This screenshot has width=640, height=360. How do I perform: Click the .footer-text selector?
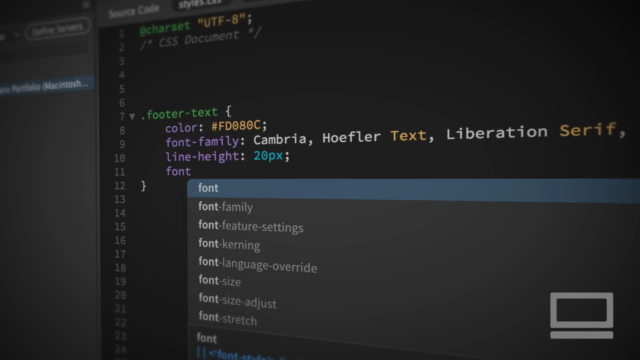coord(179,114)
